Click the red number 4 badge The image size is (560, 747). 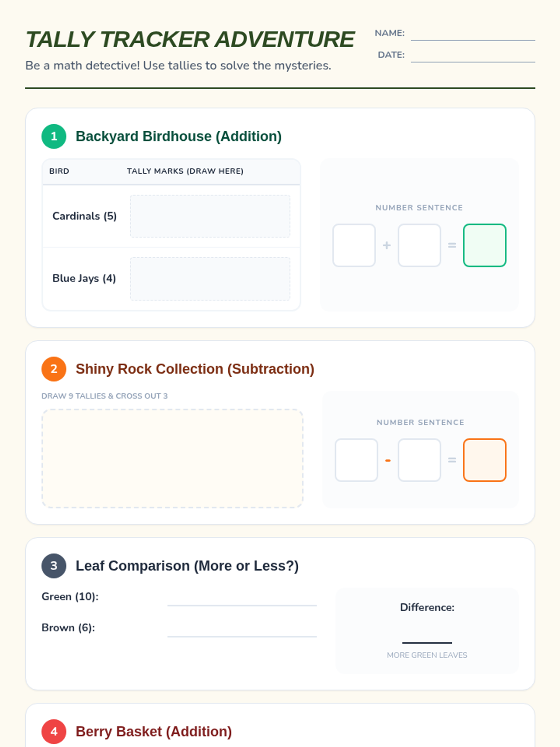pyautogui.click(x=54, y=731)
